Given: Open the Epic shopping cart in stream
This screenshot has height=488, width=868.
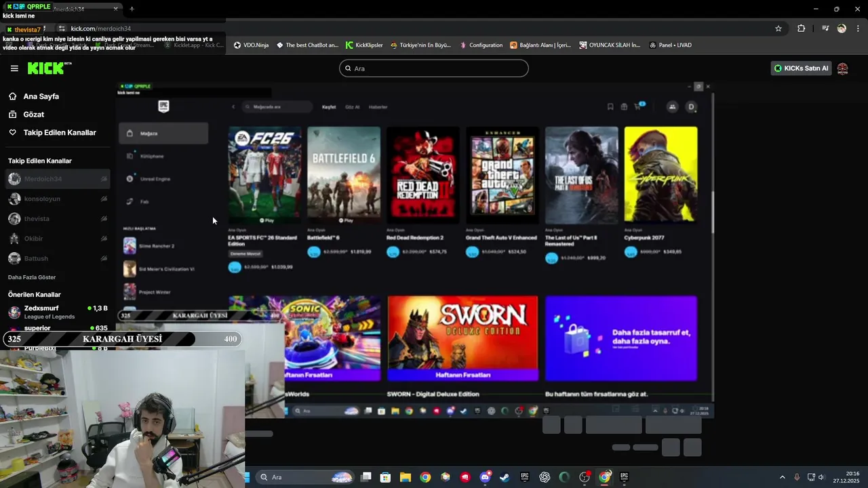Looking at the screenshot, I should tap(638, 106).
